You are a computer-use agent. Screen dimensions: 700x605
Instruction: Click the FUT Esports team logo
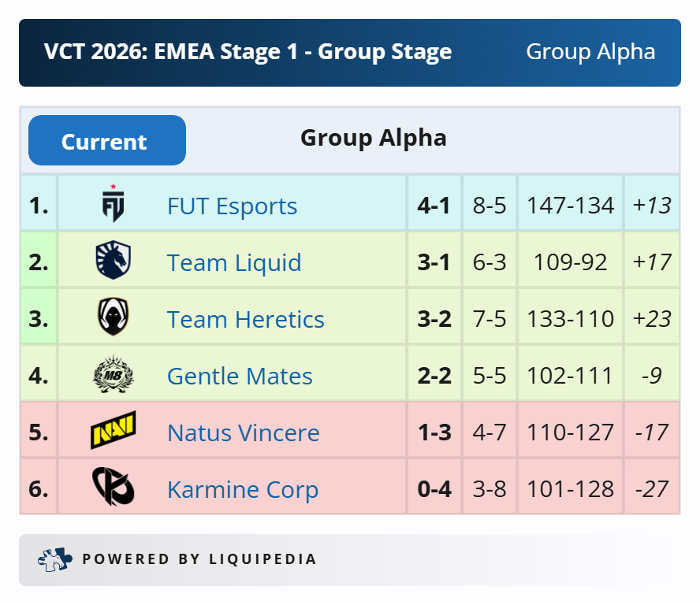114,204
